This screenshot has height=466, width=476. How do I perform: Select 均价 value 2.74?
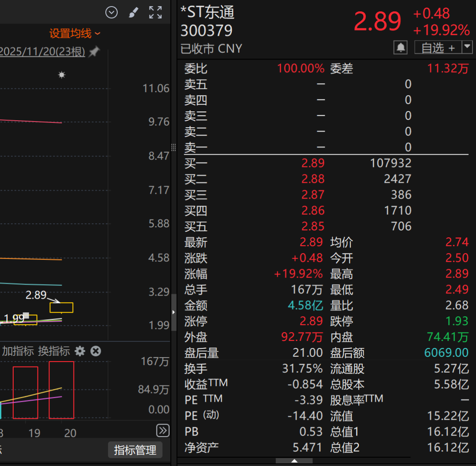[457, 242]
